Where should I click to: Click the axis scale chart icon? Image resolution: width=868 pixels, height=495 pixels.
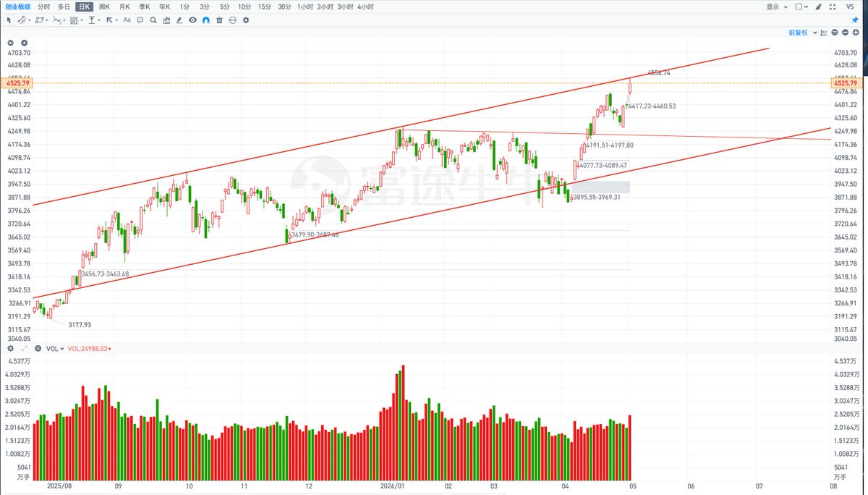point(824,33)
